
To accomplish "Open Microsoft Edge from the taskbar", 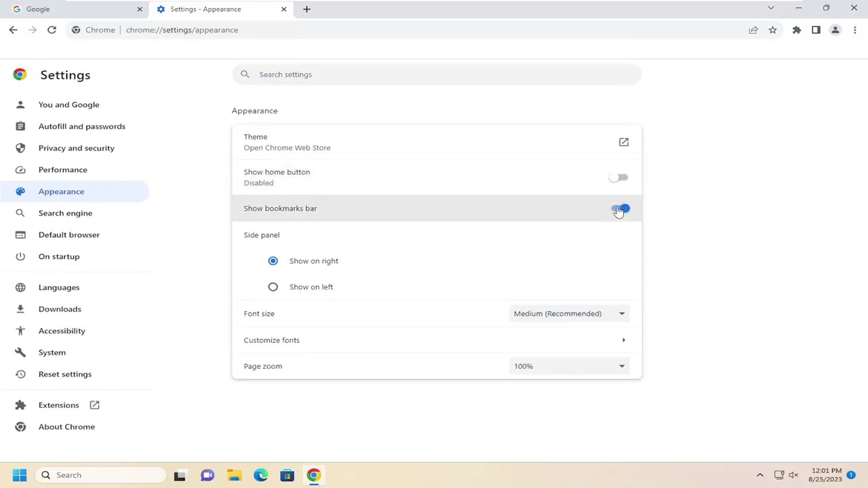I will (260, 475).
